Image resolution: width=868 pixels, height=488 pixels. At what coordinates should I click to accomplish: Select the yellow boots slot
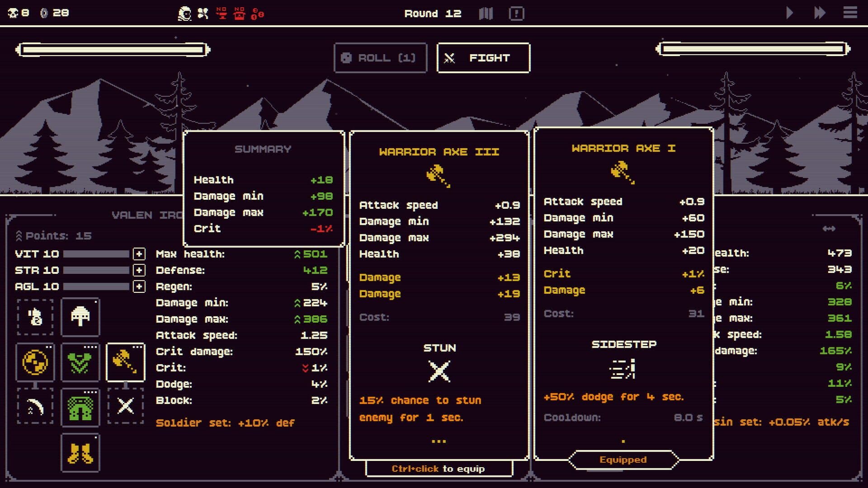click(x=80, y=453)
